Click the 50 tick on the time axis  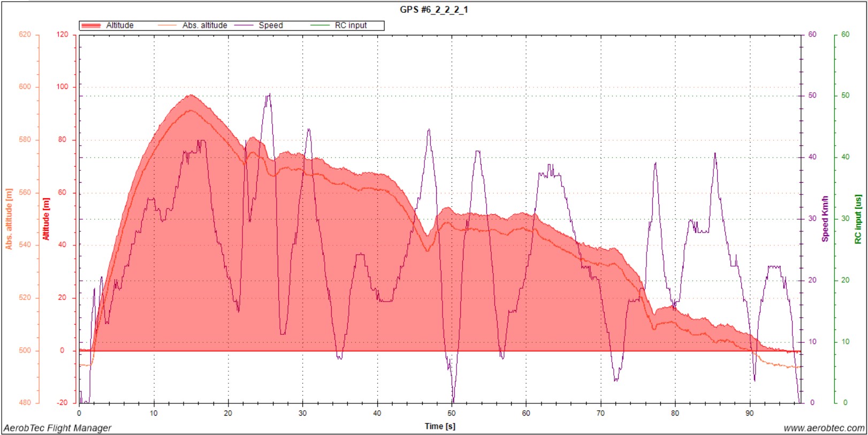452,413
